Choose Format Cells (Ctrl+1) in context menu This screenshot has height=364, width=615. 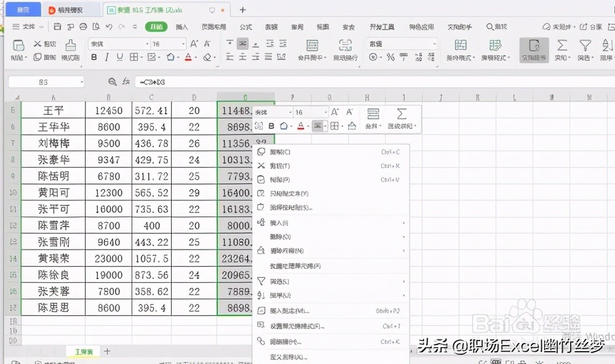tap(331, 326)
